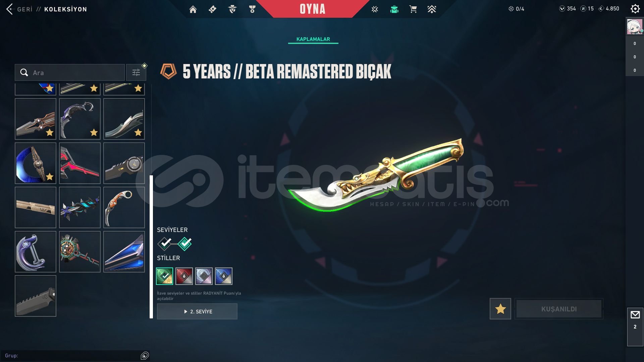Go back using the GERİ arrow
644x362 pixels.
click(x=10, y=9)
